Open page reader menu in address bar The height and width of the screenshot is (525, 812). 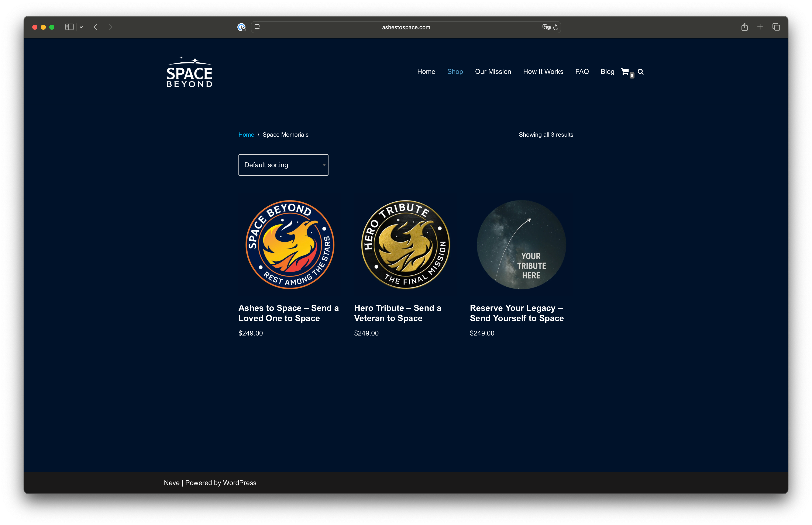click(x=257, y=27)
